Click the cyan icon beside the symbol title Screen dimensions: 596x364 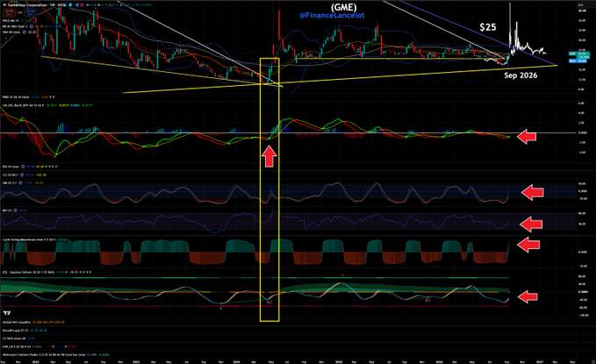tap(70, 5)
